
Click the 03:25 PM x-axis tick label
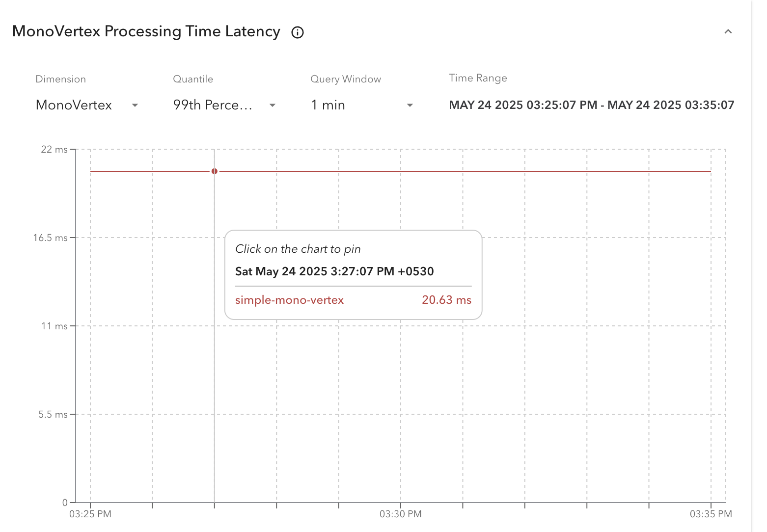coord(90,514)
